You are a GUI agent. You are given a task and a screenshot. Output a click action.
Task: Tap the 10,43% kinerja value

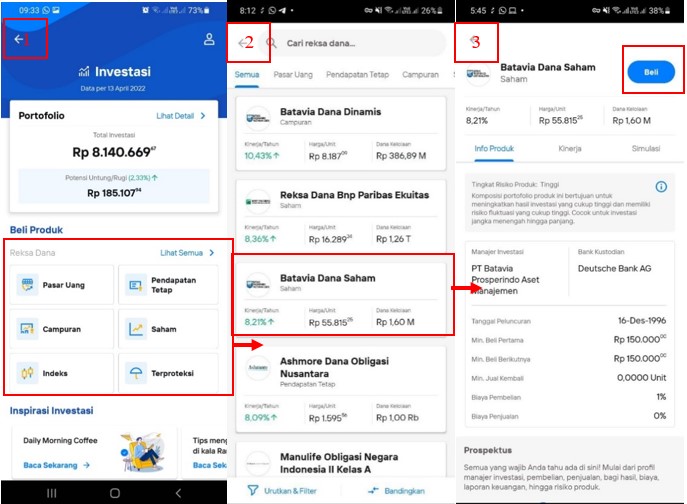click(x=262, y=156)
